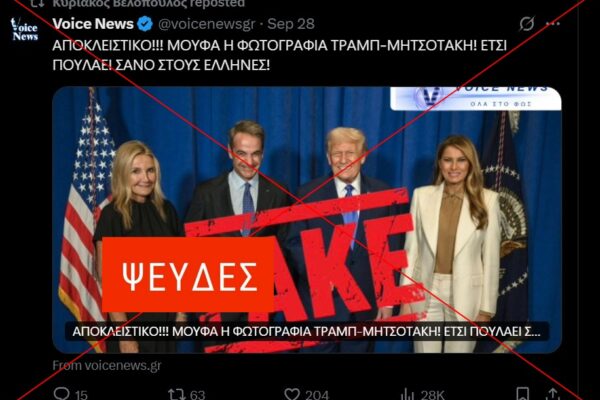Click the blue verified badge
Screen dimensions: 600x400
click(x=145, y=24)
